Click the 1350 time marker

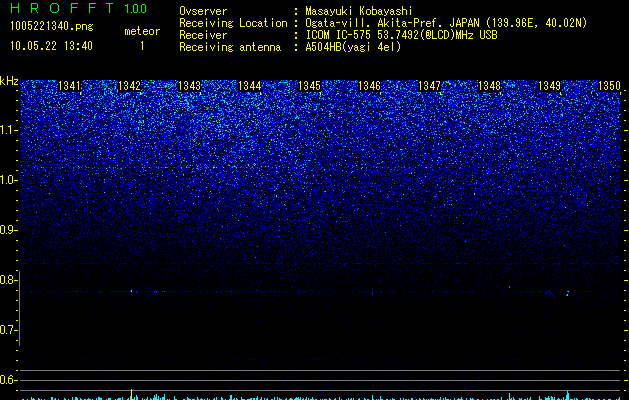coord(609,86)
